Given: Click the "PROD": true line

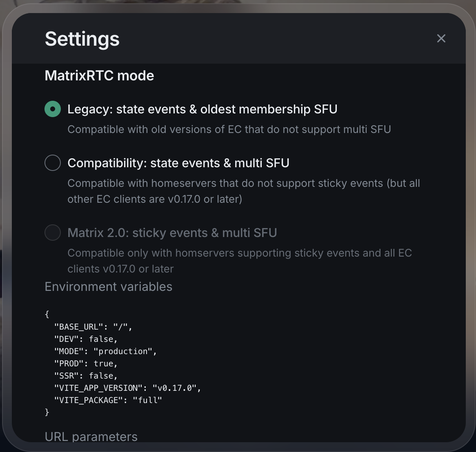Looking at the screenshot, I should pos(86,363).
